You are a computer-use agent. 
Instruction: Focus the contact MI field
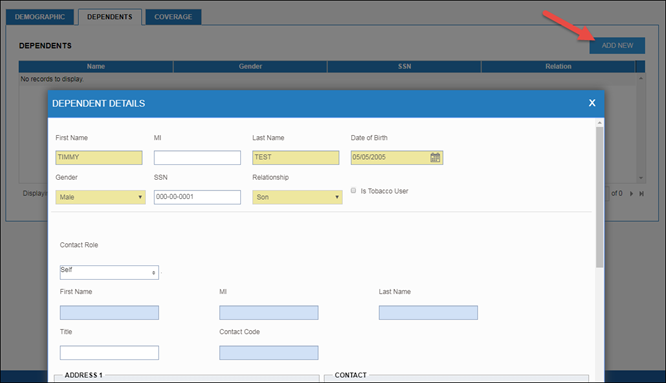(269, 313)
